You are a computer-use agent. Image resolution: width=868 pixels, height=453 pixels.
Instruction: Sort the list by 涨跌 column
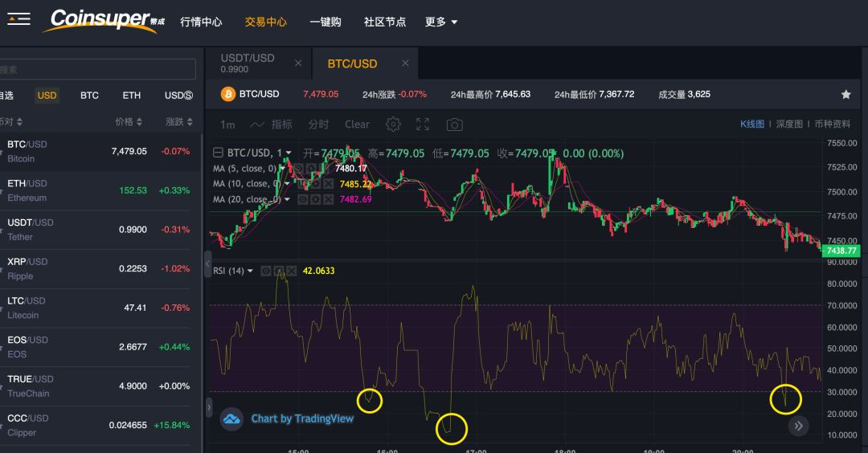179,122
